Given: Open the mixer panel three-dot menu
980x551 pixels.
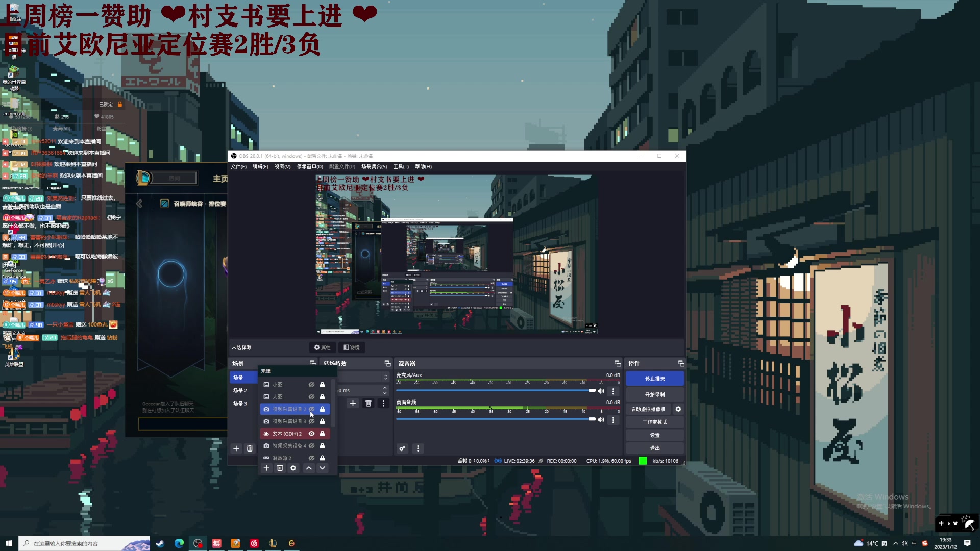Looking at the screenshot, I should [x=418, y=448].
